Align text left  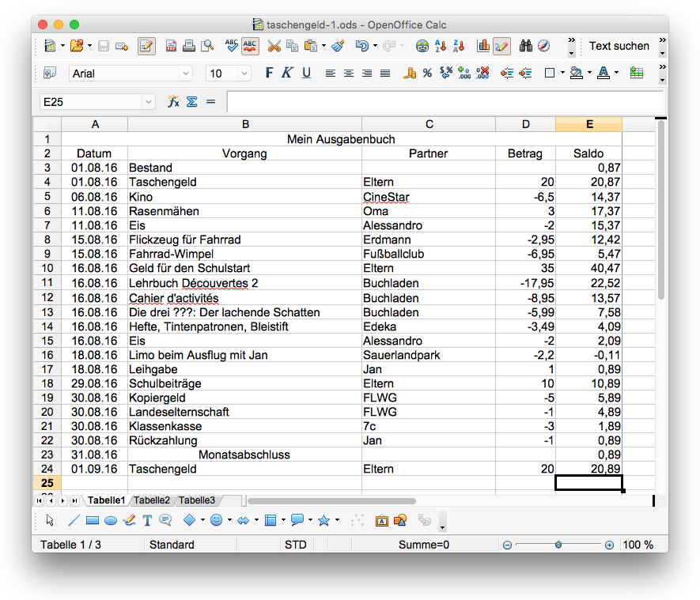(x=331, y=74)
